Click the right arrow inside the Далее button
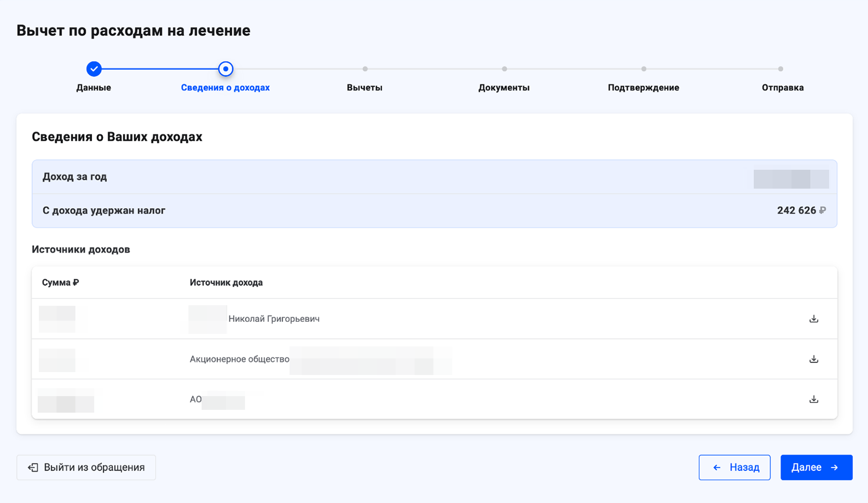This screenshot has height=503, width=868. click(x=835, y=467)
